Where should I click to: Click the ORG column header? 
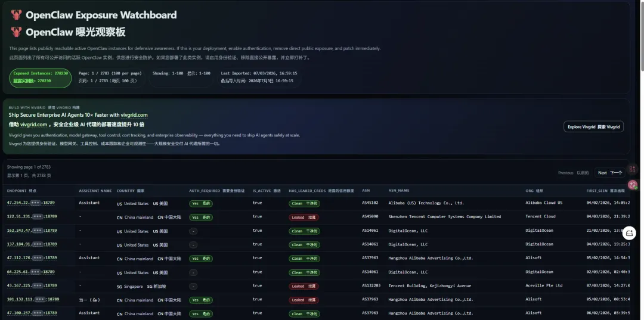pyautogui.click(x=534, y=191)
